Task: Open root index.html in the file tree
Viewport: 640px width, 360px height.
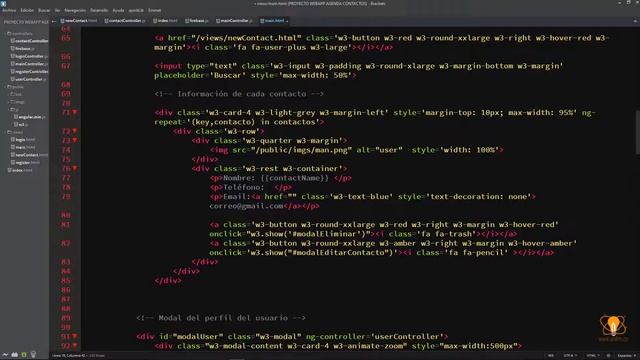Action: (x=20, y=170)
